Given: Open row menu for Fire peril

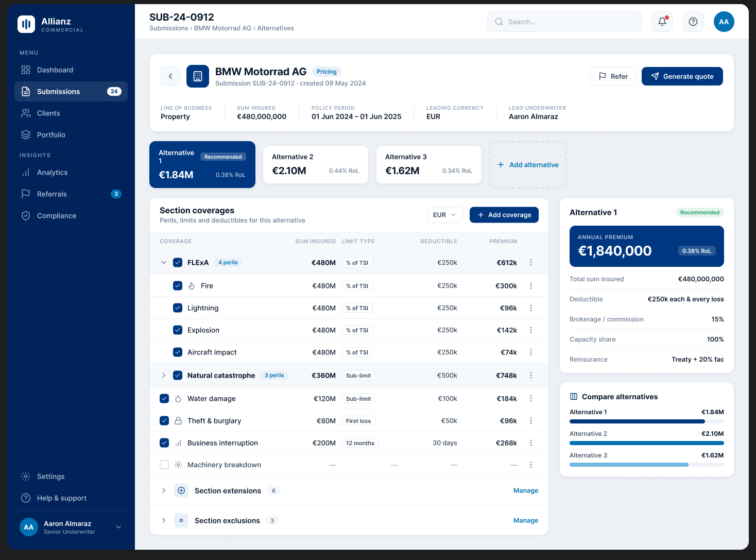Looking at the screenshot, I should pyautogui.click(x=531, y=286).
